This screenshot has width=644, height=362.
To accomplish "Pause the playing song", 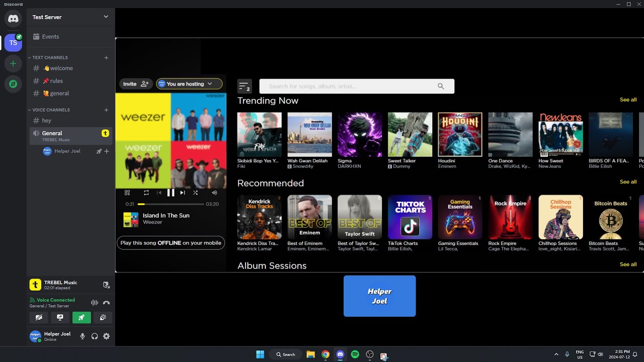I will 171,193.
